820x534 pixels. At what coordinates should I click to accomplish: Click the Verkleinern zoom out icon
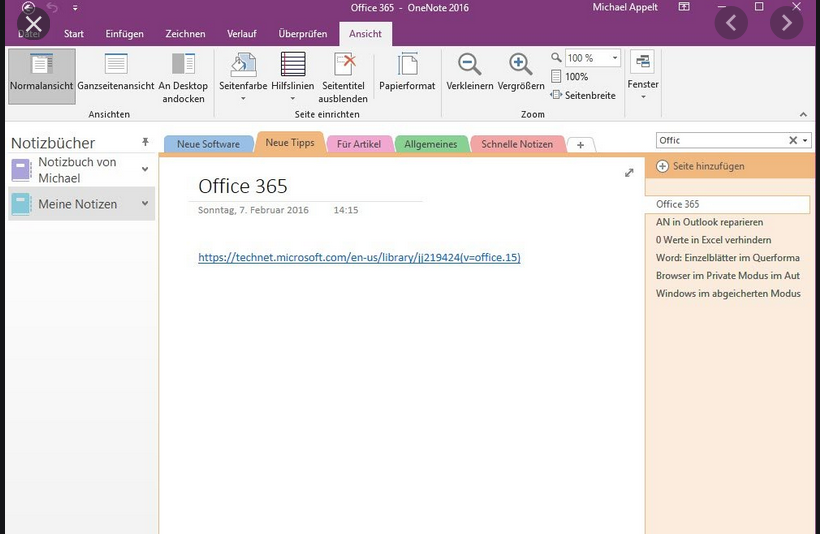tap(469, 64)
